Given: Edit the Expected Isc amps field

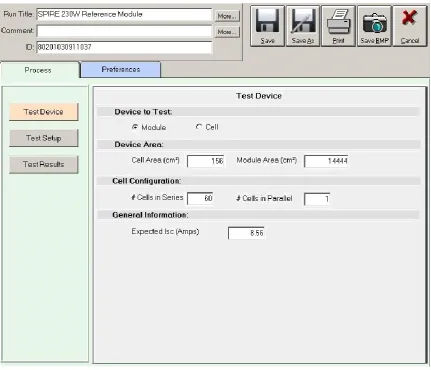Looking at the screenshot, I should click(246, 233).
